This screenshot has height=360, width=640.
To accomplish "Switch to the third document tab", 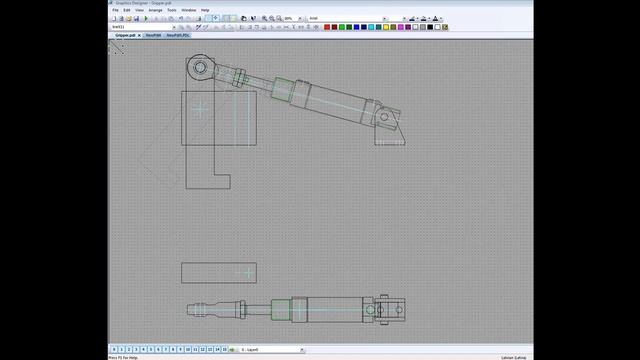I will coord(178,36).
